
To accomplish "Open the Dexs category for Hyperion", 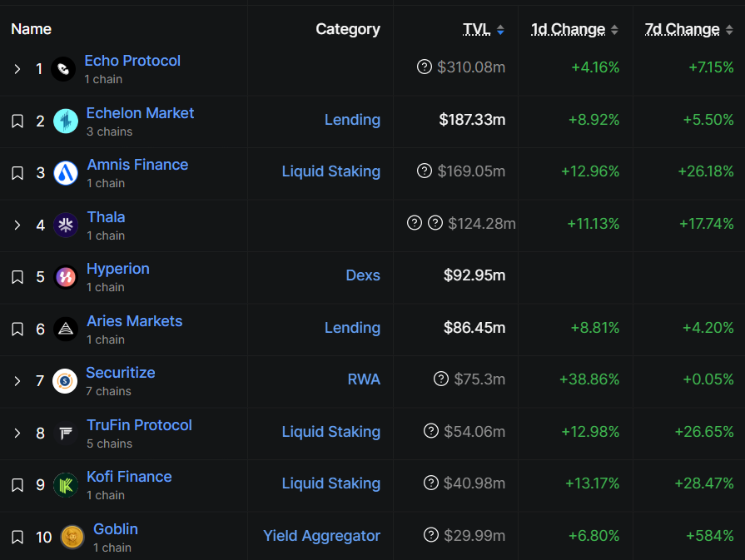I will tap(363, 275).
